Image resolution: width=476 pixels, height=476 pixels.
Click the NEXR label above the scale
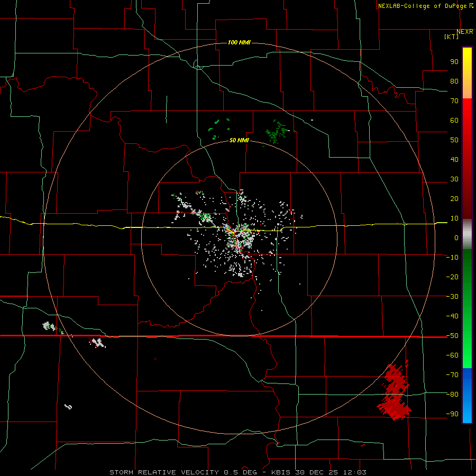[x=465, y=32]
